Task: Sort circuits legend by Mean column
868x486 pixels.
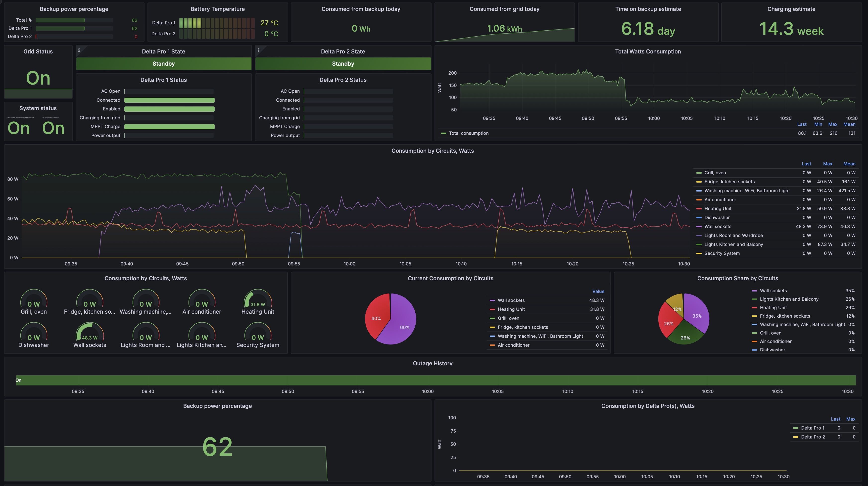Action: tap(849, 164)
